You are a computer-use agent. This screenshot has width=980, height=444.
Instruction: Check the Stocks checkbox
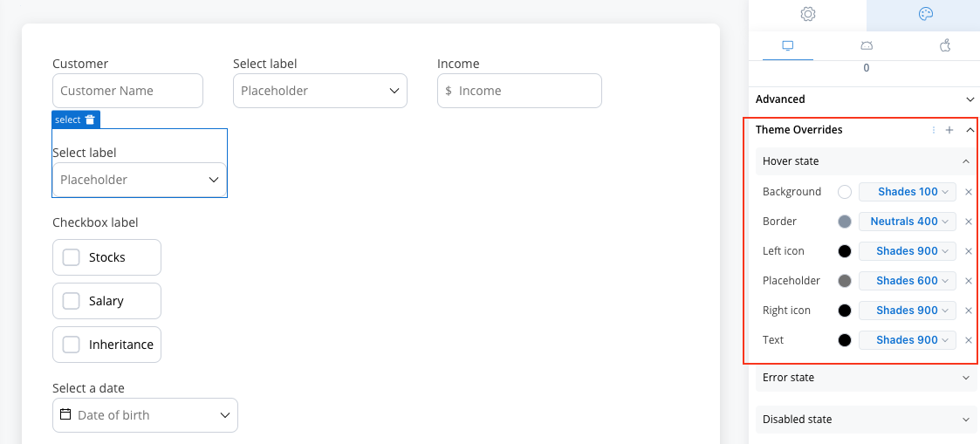tap(72, 257)
